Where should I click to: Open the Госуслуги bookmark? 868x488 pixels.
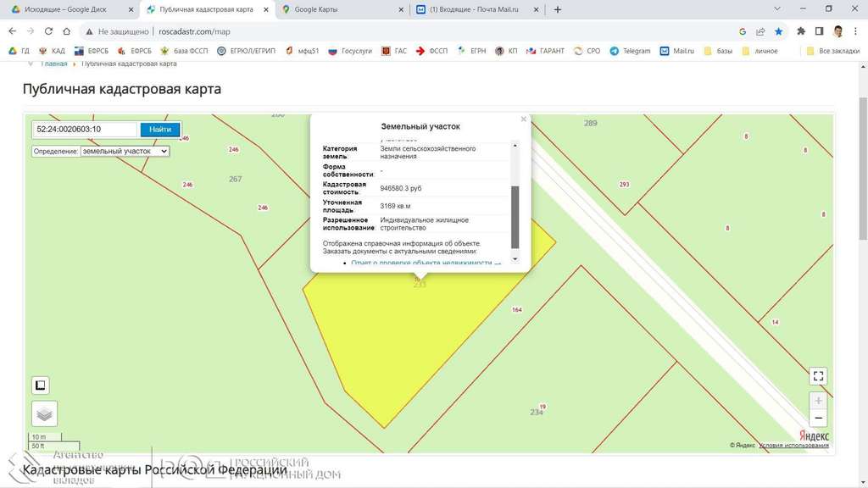pyautogui.click(x=350, y=51)
